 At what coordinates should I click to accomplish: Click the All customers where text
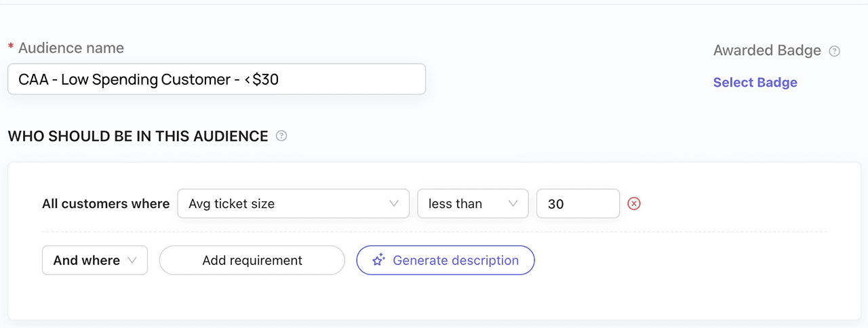tap(106, 203)
